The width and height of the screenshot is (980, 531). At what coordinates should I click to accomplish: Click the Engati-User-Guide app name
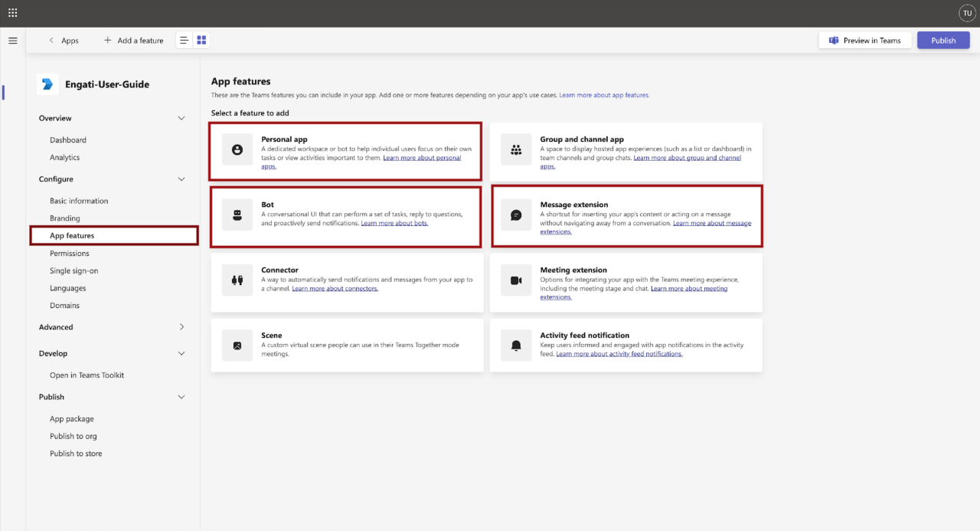107,84
